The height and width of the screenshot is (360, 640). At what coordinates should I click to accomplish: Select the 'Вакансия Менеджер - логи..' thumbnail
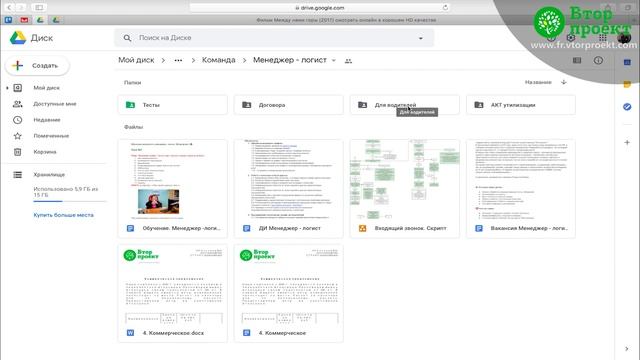click(521, 180)
